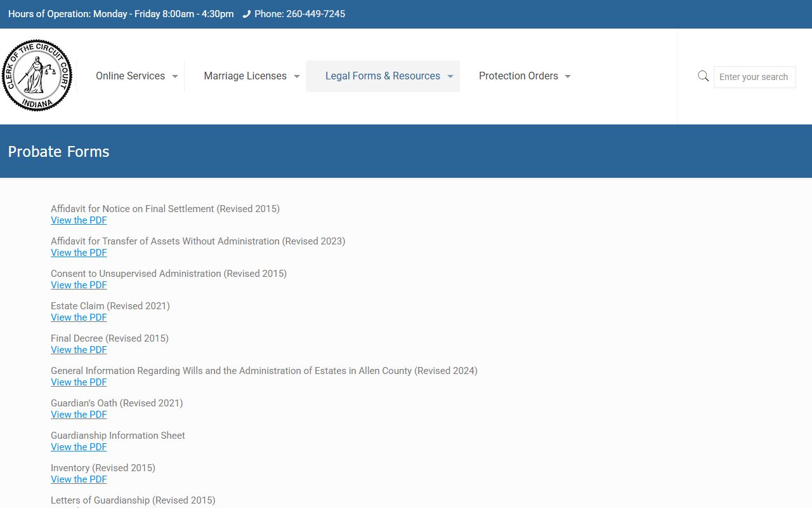The height and width of the screenshot is (508, 812).
Task: Focus the 'Enter your search' field
Action: [x=754, y=77]
